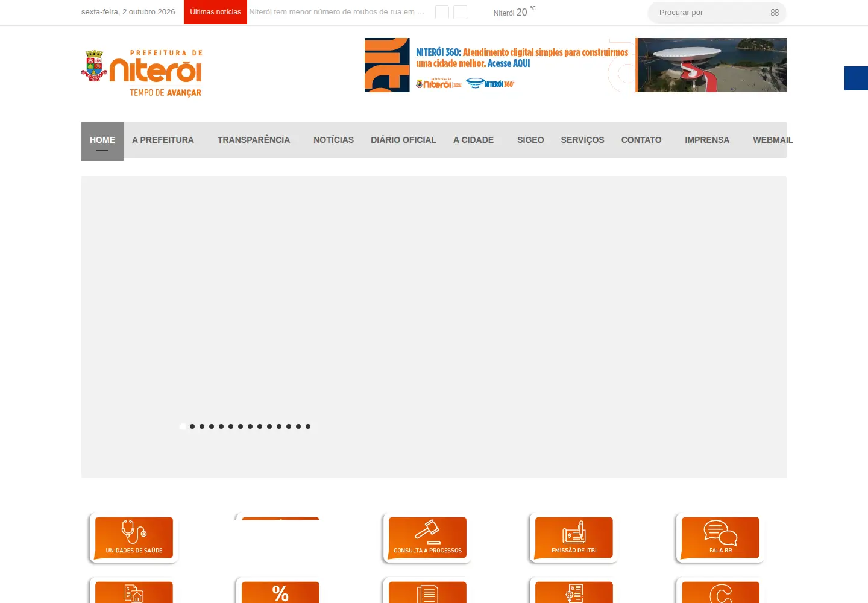The width and height of the screenshot is (868, 603).
Task: Open the Transparência menu
Action: click(254, 140)
